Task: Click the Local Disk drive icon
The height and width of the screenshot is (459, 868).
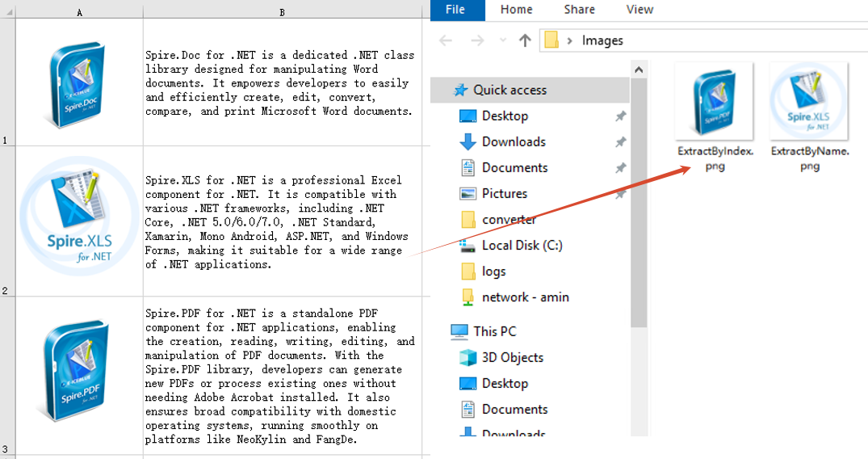Action: click(x=468, y=246)
